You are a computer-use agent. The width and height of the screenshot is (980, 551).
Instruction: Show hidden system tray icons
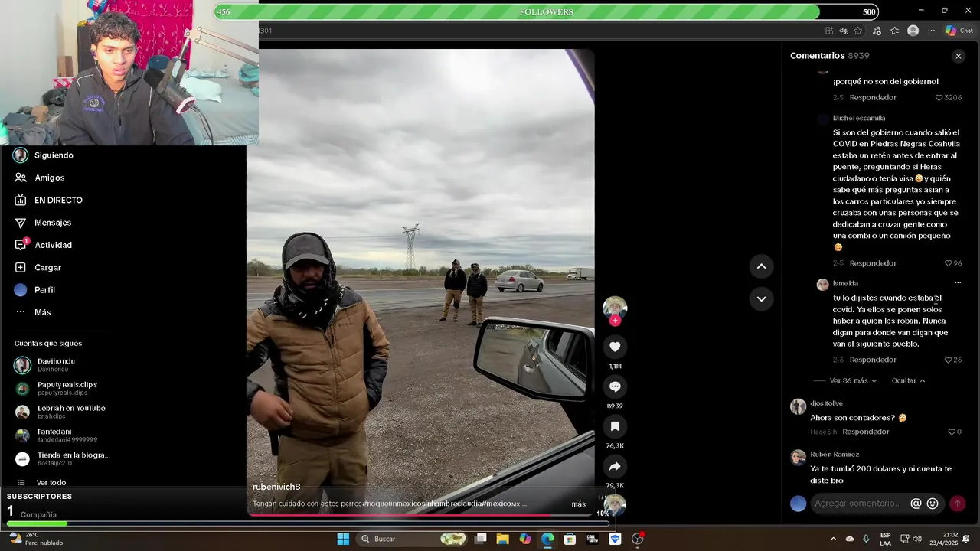point(833,539)
